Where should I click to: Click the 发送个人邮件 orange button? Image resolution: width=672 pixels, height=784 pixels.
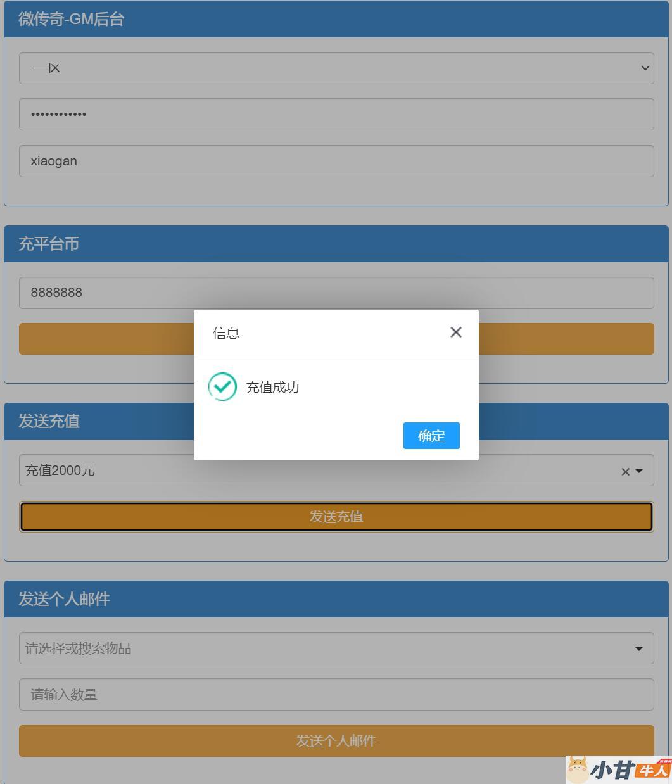(x=336, y=741)
